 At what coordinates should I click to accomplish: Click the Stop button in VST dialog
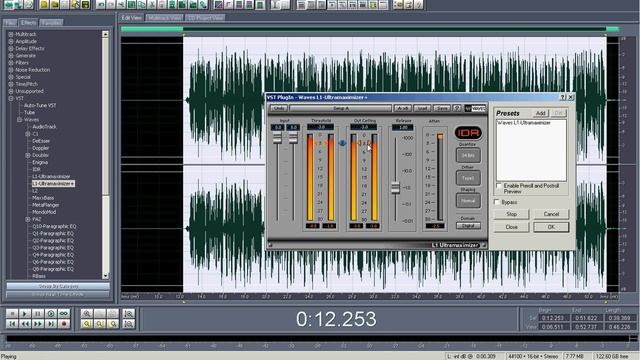point(511,214)
